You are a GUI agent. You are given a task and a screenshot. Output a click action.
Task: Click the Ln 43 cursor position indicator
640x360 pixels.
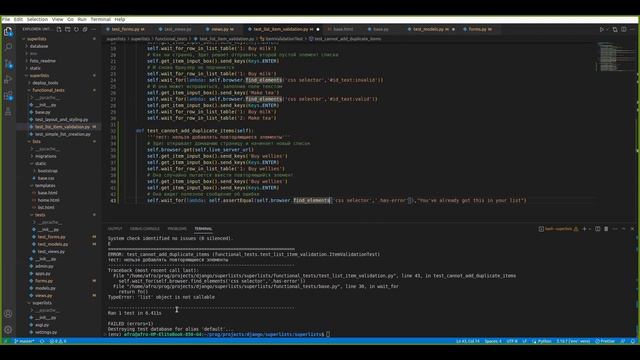tap(468, 341)
